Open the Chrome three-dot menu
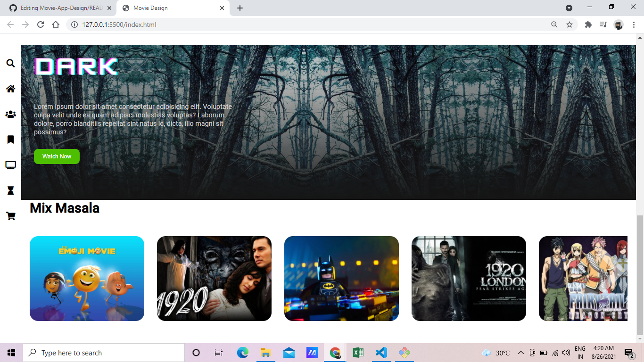Viewport: 644px width, 362px height. [x=634, y=24]
